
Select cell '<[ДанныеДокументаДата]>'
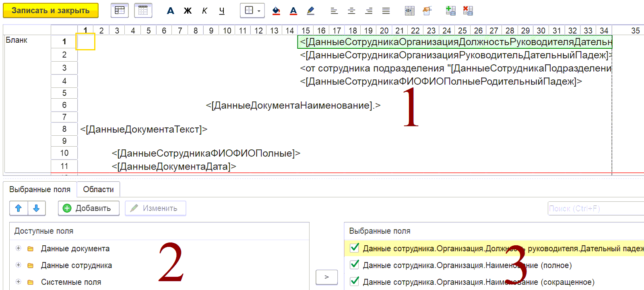tap(174, 166)
